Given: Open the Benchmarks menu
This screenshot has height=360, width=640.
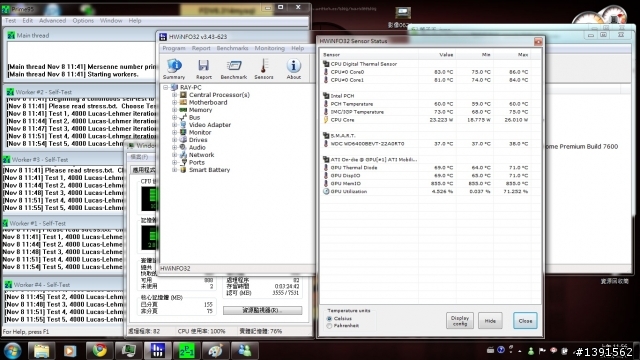Looking at the screenshot, I should point(232,48).
